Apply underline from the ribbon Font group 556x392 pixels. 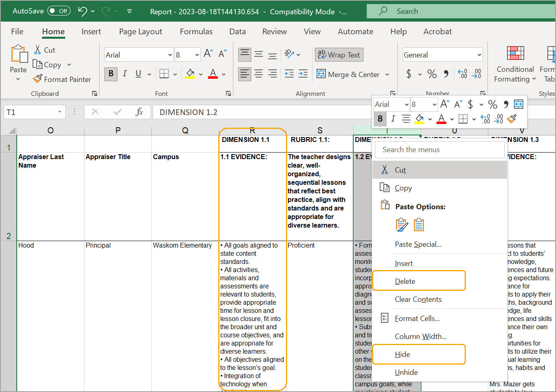tap(138, 74)
